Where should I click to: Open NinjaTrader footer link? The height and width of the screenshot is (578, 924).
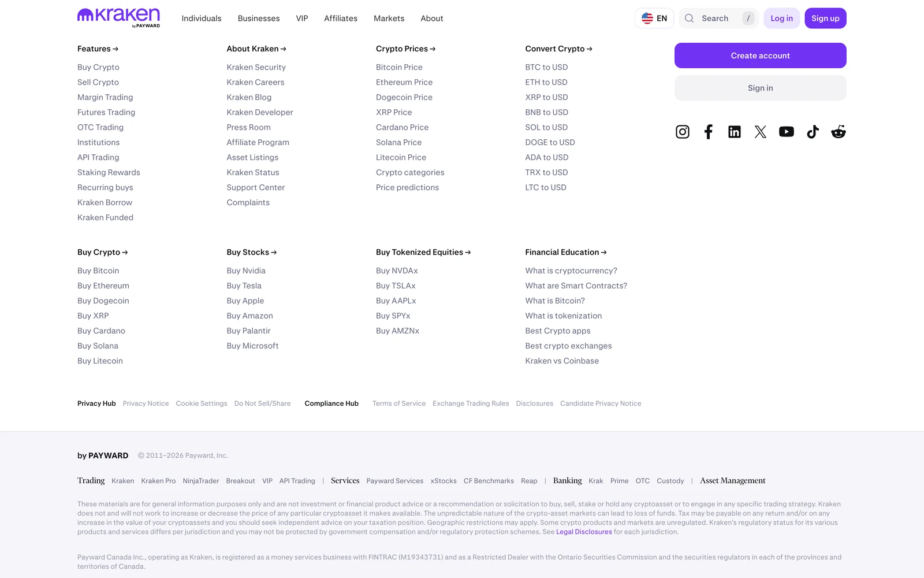[x=201, y=481]
